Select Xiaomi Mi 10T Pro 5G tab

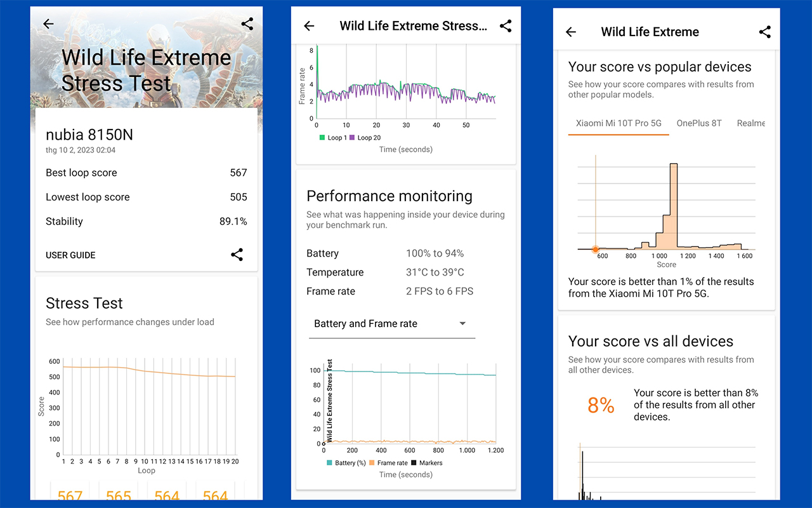pyautogui.click(x=619, y=123)
